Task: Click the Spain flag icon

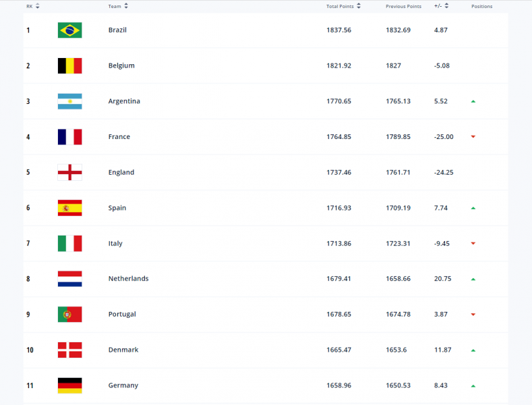Action: [x=69, y=208]
